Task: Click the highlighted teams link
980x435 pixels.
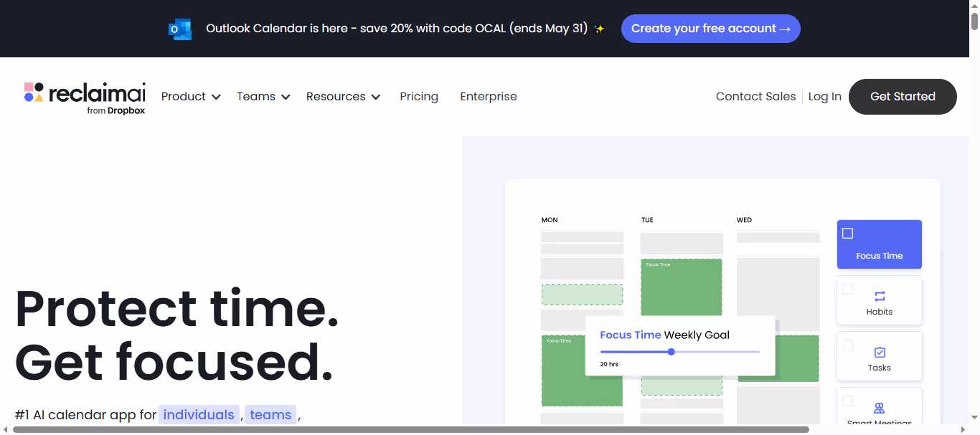Action: [x=270, y=414]
